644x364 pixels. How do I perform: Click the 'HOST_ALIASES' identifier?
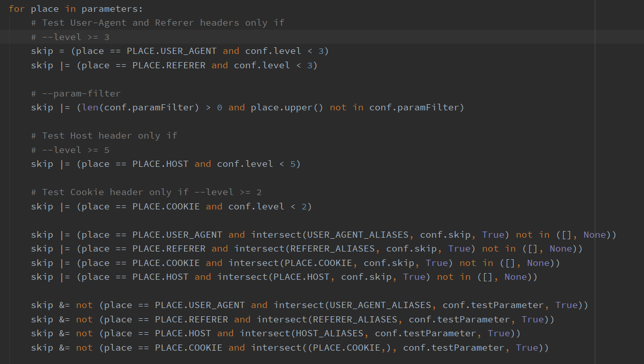(329, 333)
